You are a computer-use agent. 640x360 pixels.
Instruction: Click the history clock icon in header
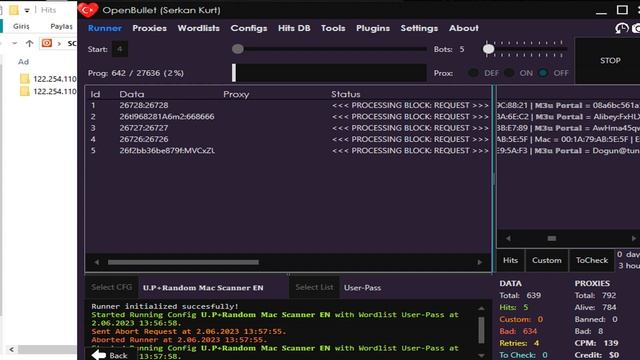pyautogui.click(x=622, y=28)
